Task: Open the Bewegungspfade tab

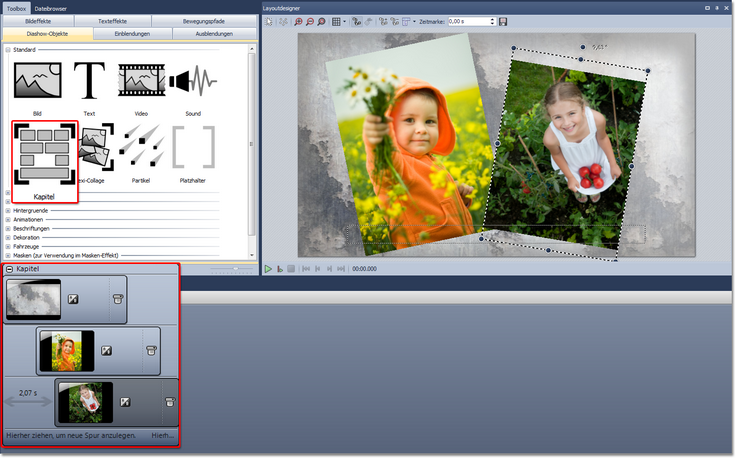Action: [209, 21]
